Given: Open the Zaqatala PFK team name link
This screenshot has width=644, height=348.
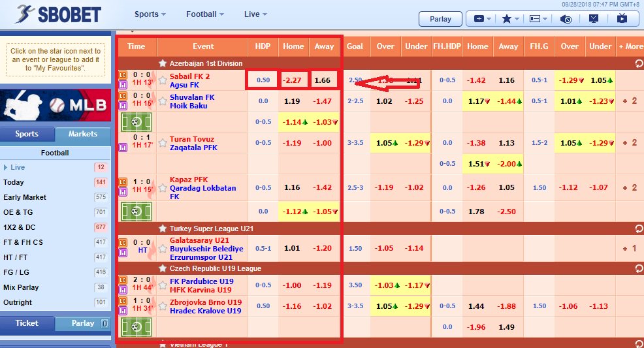Looking at the screenshot, I should (x=193, y=148).
